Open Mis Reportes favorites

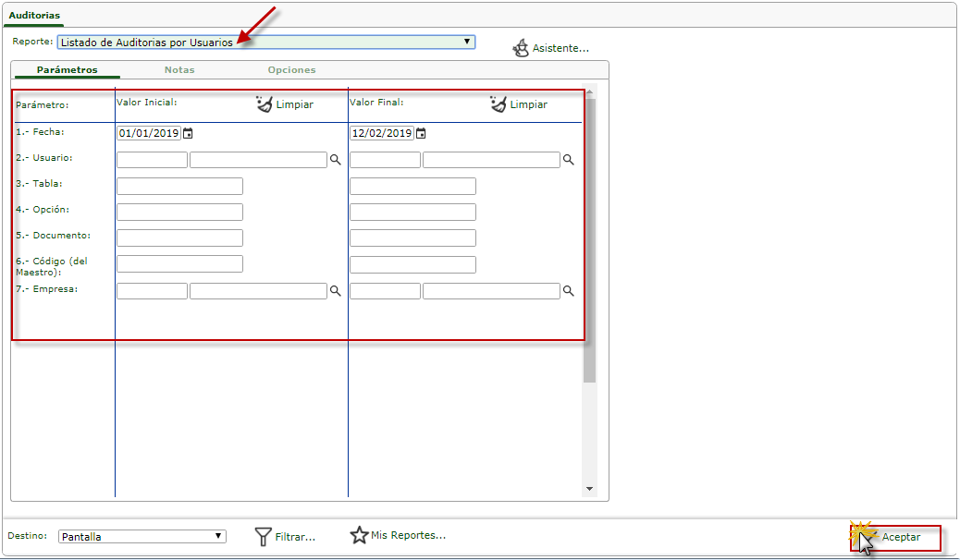398,535
